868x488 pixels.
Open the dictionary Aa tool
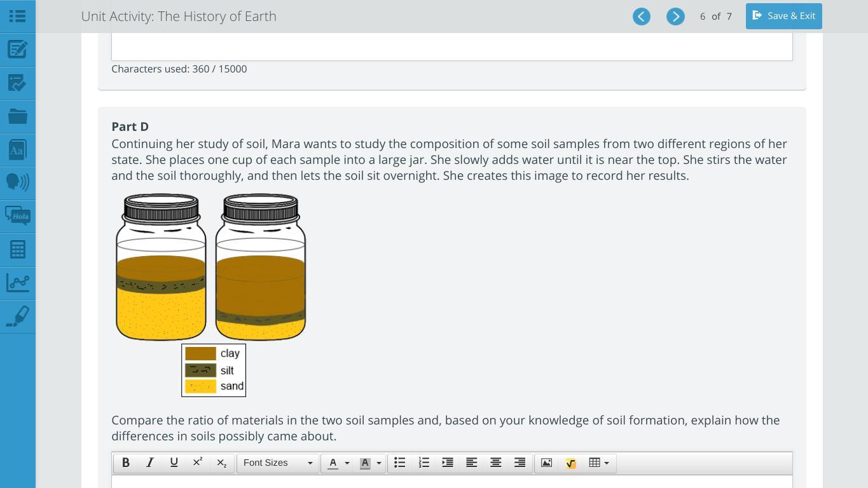coord(17,150)
